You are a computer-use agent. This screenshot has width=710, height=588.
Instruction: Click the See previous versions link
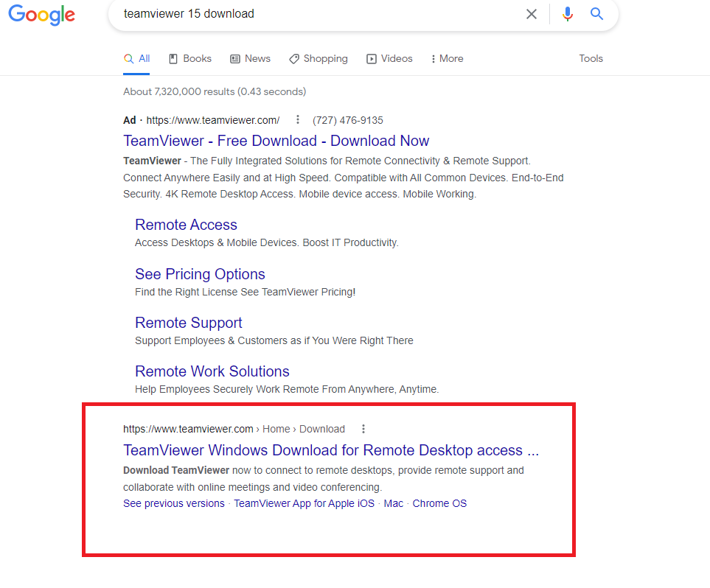(x=174, y=504)
